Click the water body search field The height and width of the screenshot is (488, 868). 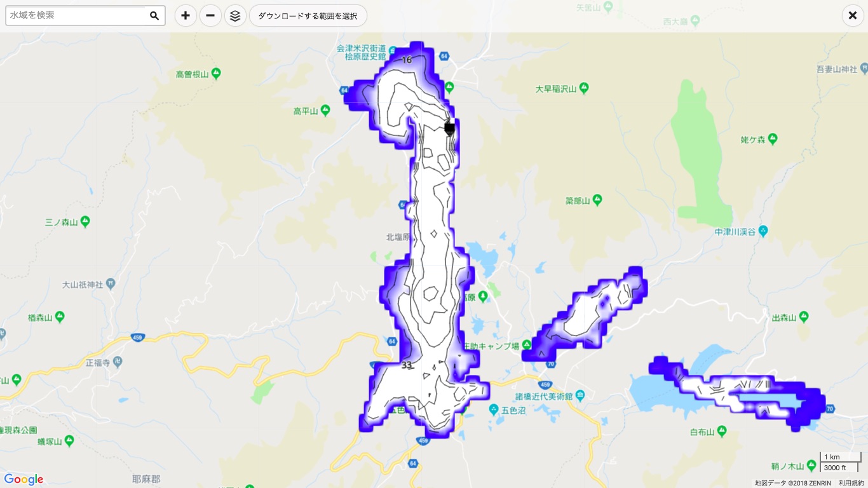point(76,15)
